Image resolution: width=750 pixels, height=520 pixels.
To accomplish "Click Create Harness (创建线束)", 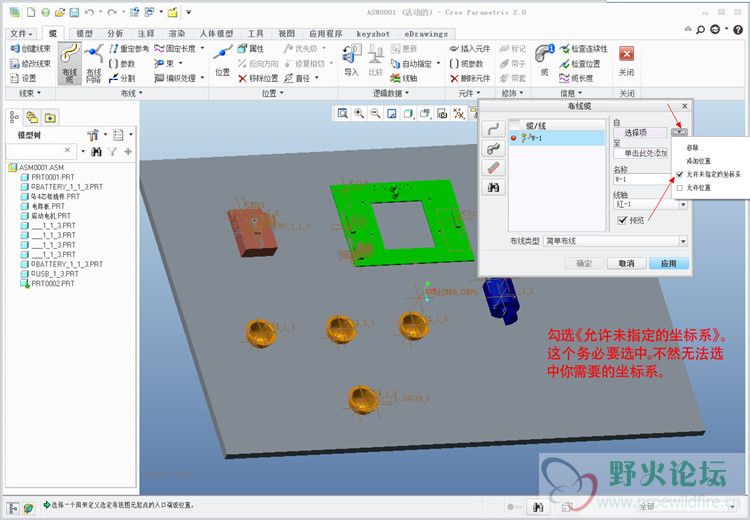I will (x=30, y=48).
